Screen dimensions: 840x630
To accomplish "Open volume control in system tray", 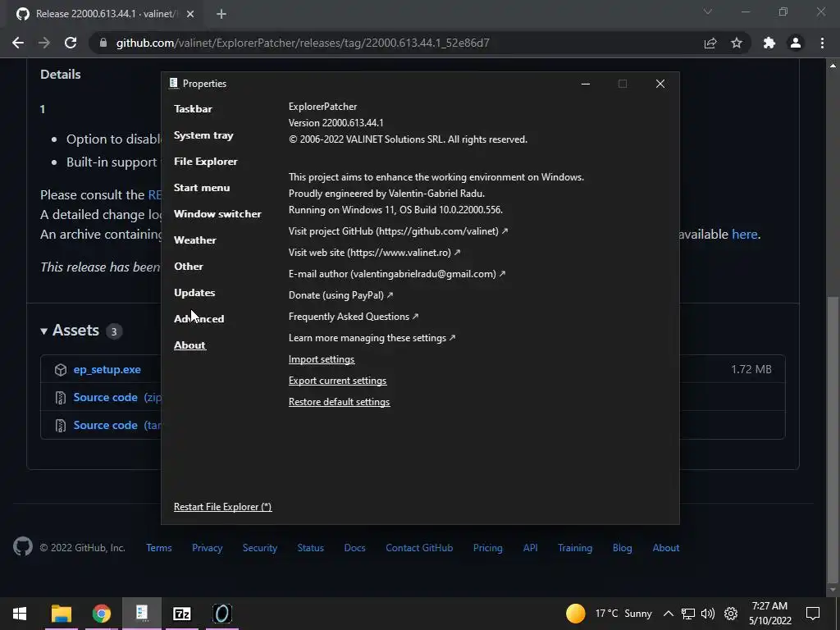I will (708, 614).
